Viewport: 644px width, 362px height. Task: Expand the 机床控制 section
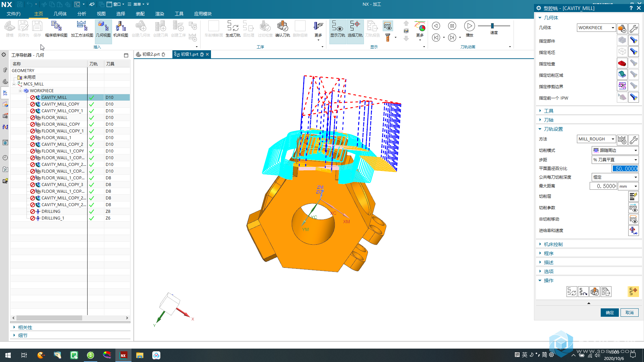(x=553, y=244)
